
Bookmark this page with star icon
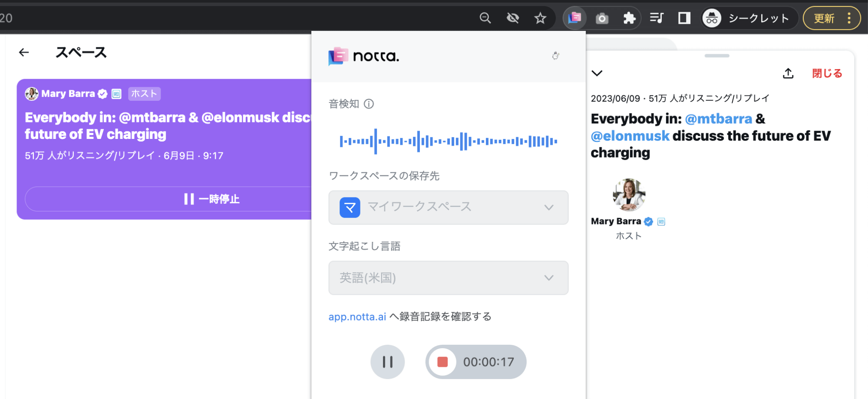(540, 18)
